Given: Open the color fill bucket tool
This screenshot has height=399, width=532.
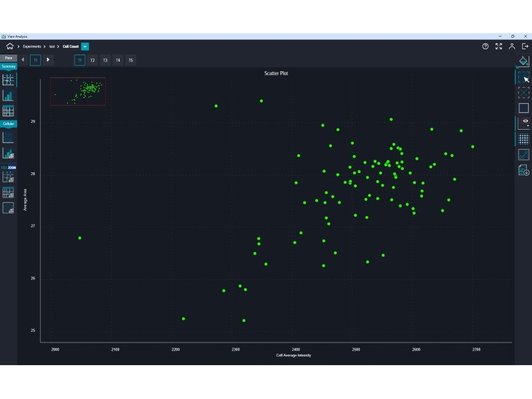Looking at the screenshot, I should click(x=523, y=61).
